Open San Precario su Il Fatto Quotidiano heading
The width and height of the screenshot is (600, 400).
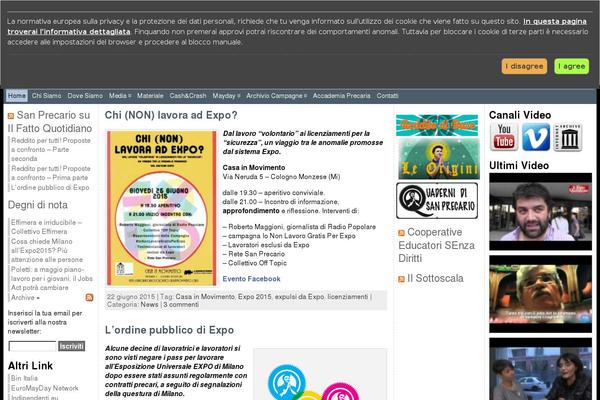pyautogui.click(x=50, y=122)
